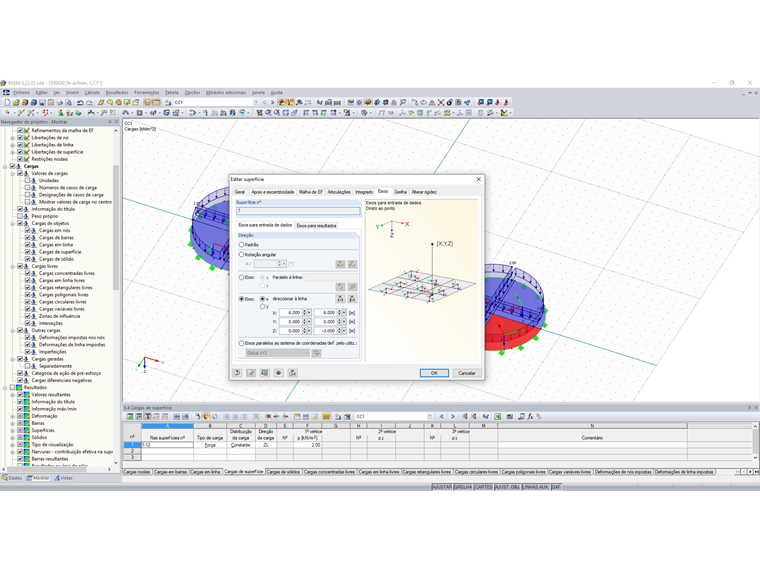Switch to the Malha de EF tab

pyautogui.click(x=310, y=192)
